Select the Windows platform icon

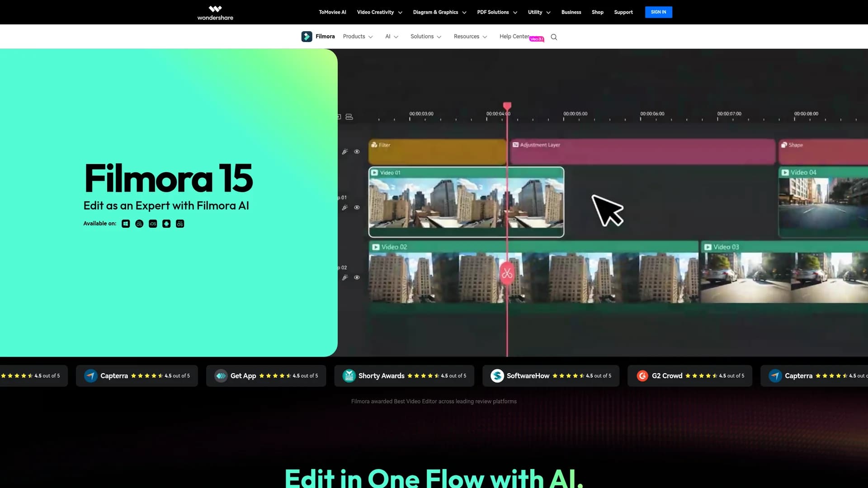click(126, 224)
